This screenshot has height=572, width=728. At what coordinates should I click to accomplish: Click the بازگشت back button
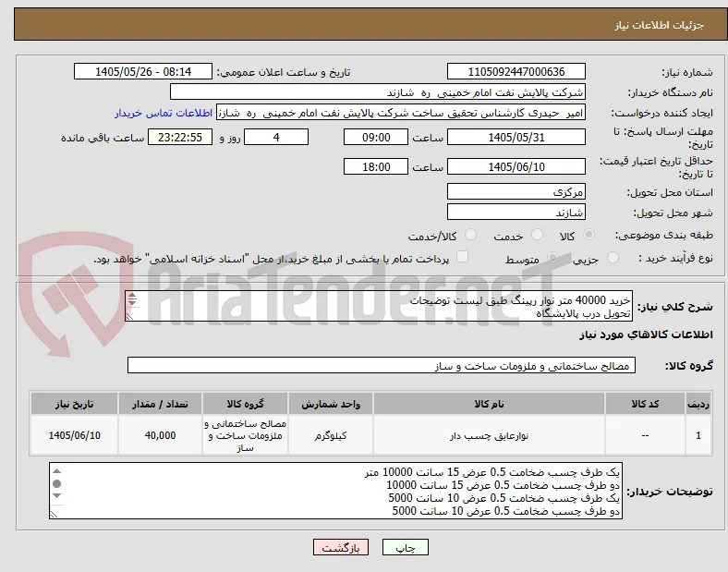[x=341, y=547]
